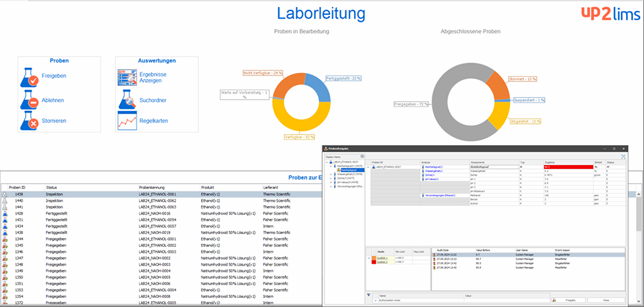Image resolution: width=644 pixels, height=307 pixels.
Task: Click the Authorisation notes value field
Action: (x=506, y=301)
